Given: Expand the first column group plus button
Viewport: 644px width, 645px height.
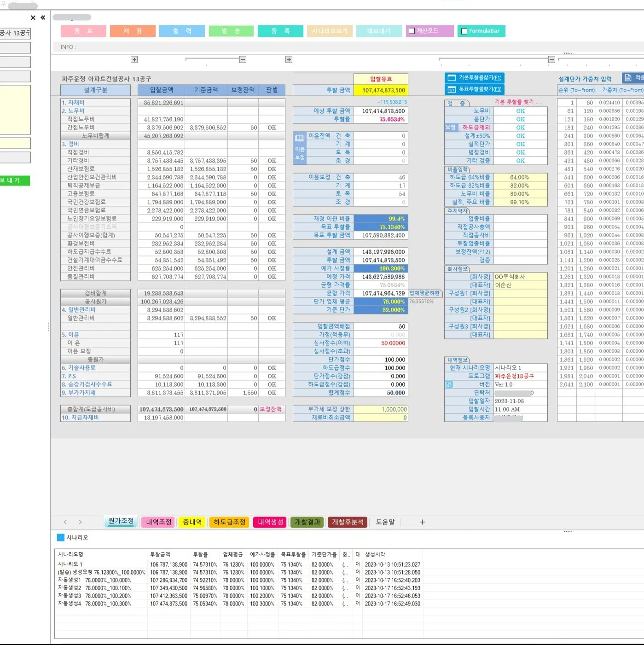Looking at the screenshot, I should click(134, 59).
